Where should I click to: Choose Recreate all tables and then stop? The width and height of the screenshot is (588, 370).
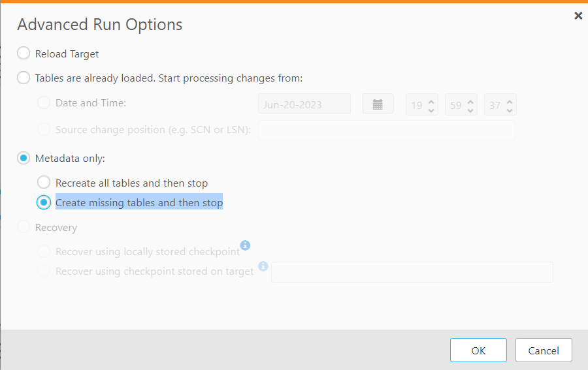[44, 183]
